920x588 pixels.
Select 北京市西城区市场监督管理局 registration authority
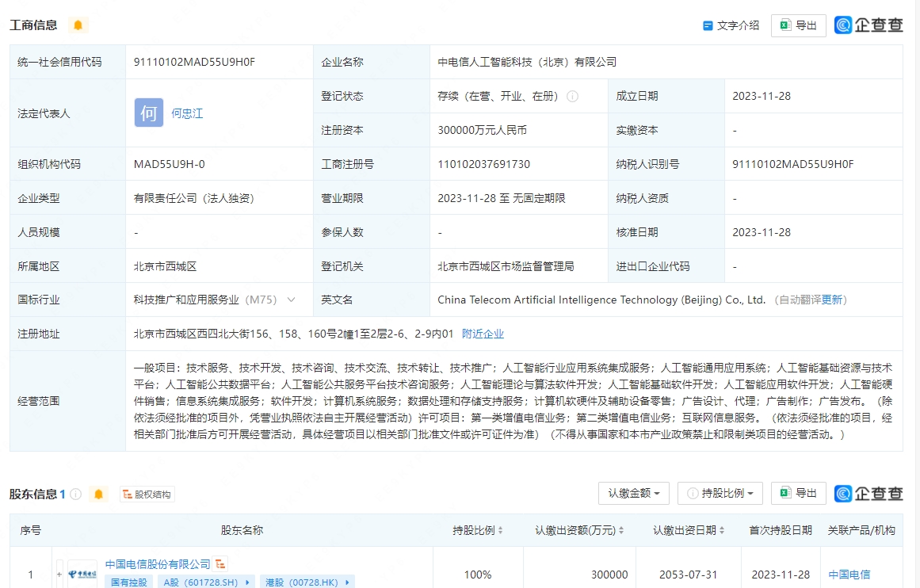(506, 266)
